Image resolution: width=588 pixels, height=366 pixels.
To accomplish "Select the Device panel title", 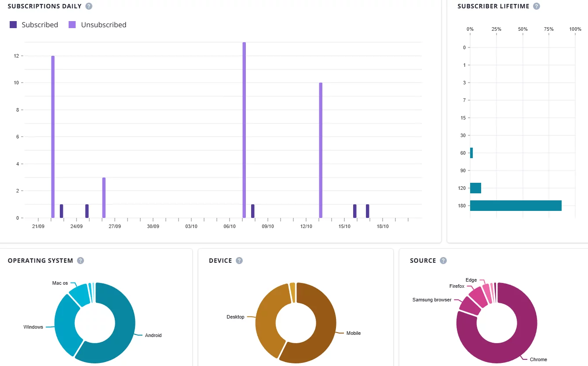I will 220,261.
